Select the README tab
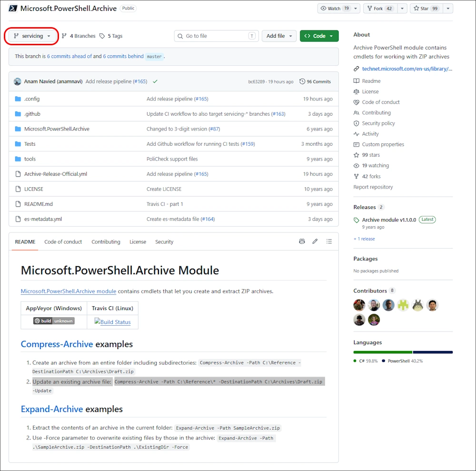Image resolution: width=476 pixels, height=471 pixels. tap(25, 242)
